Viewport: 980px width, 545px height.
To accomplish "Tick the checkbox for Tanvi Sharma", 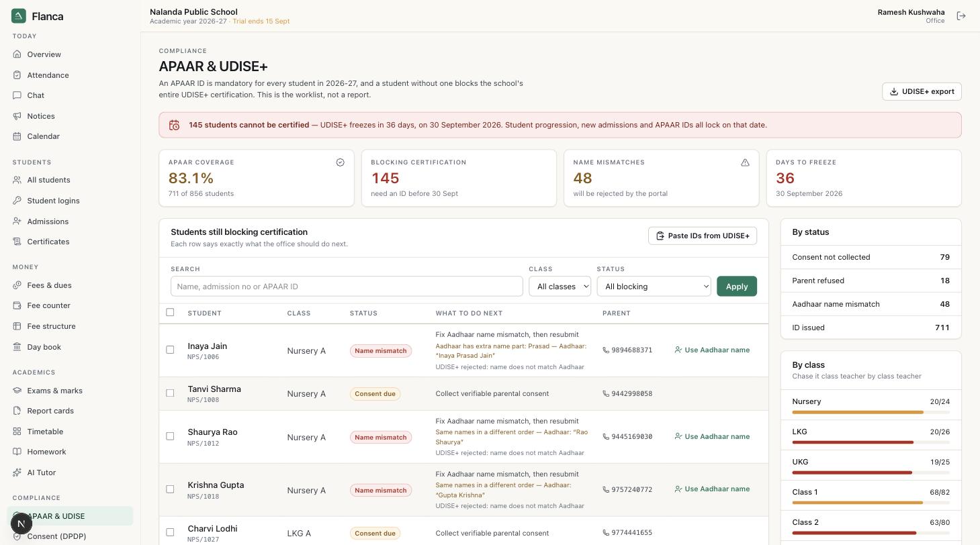I will pyautogui.click(x=170, y=393).
